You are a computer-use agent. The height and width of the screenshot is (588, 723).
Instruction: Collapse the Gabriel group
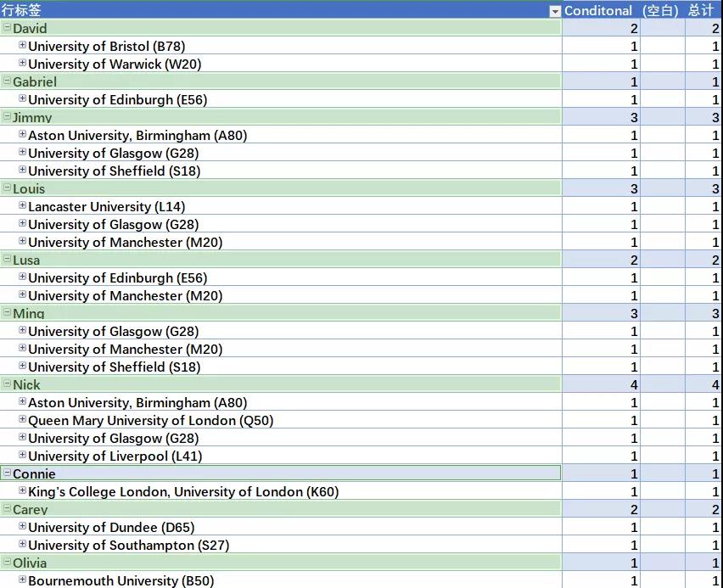(8, 81)
